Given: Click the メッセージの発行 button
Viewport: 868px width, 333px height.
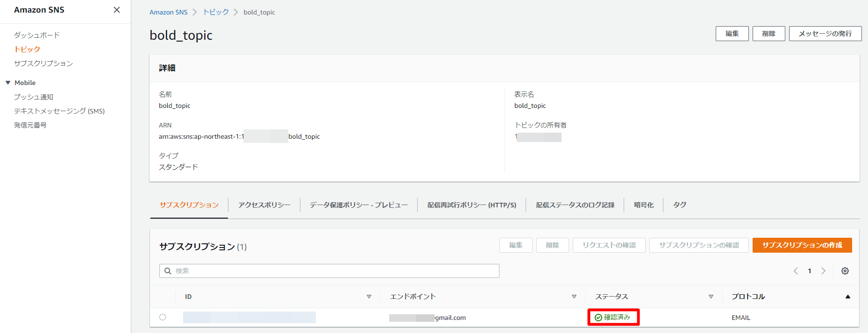Looking at the screenshot, I should click(x=825, y=34).
